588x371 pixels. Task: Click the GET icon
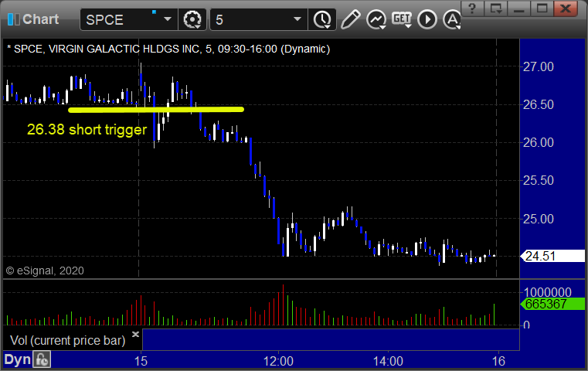coord(402,19)
